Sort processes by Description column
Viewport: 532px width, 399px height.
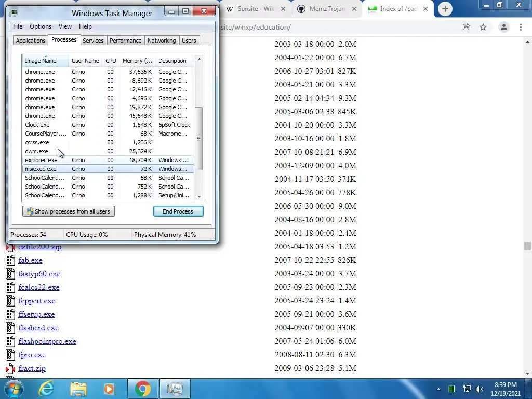[175, 61]
